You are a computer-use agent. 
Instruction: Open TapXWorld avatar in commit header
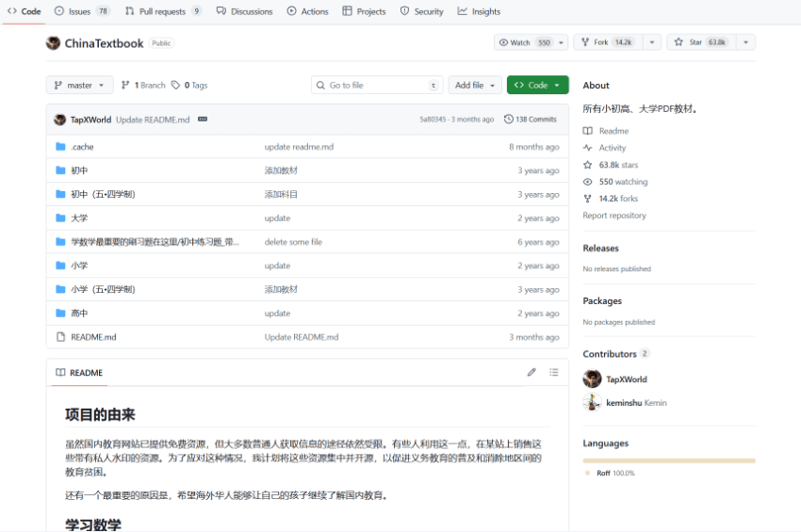59,120
